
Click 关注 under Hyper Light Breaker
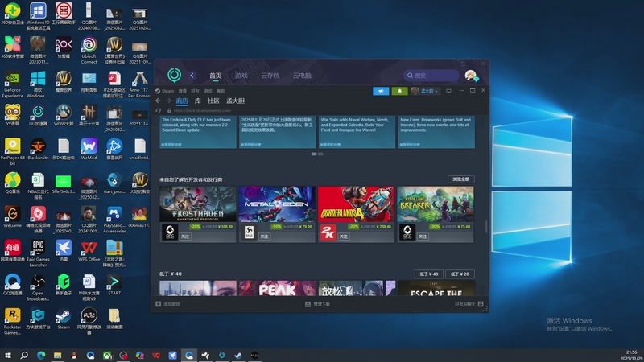click(x=423, y=237)
